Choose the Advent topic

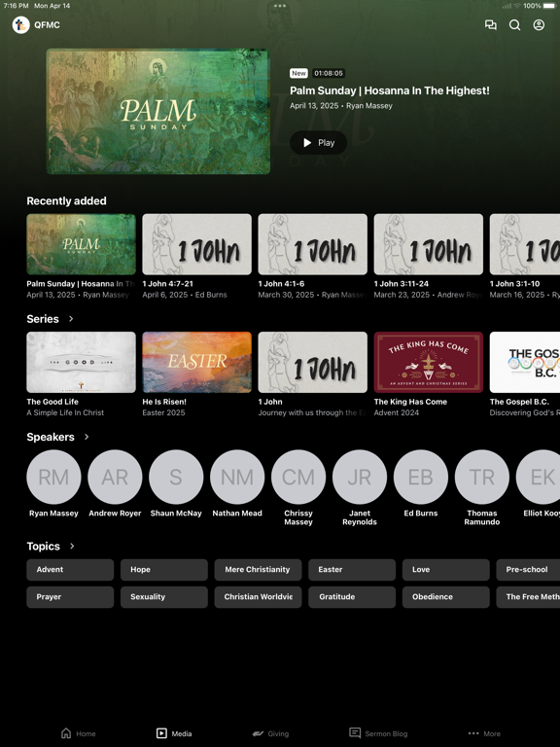(x=70, y=570)
